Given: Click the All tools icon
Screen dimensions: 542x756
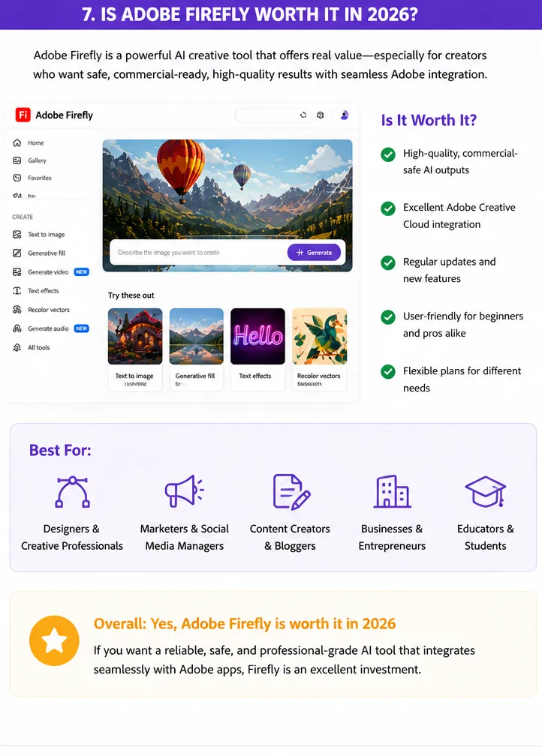Looking at the screenshot, I should pyautogui.click(x=17, y=347).
